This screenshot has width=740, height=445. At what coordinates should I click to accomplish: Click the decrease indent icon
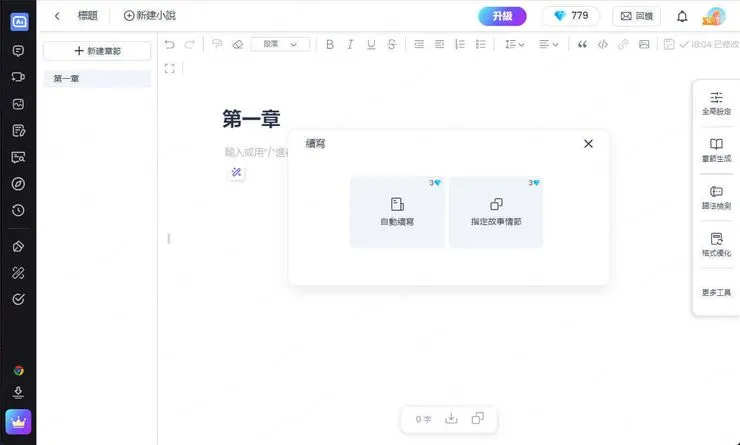[x=419, y=44]
